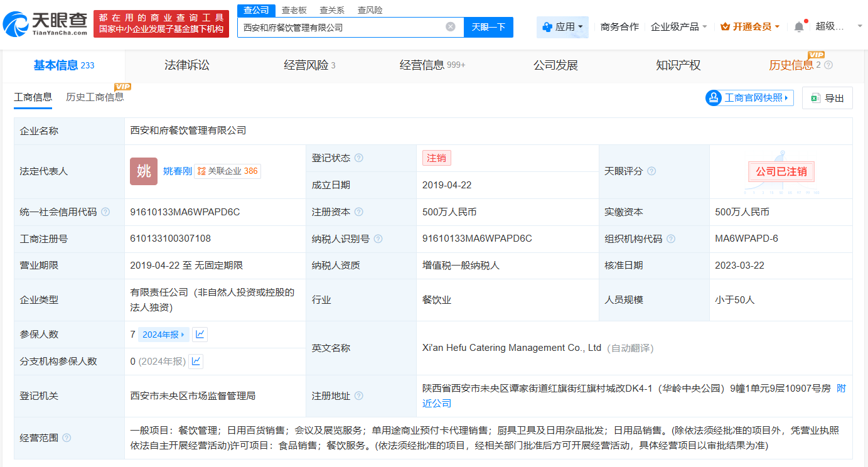Click the TianYanCha logo
This screenshot has height=467, width=868.
coord(45,24)
